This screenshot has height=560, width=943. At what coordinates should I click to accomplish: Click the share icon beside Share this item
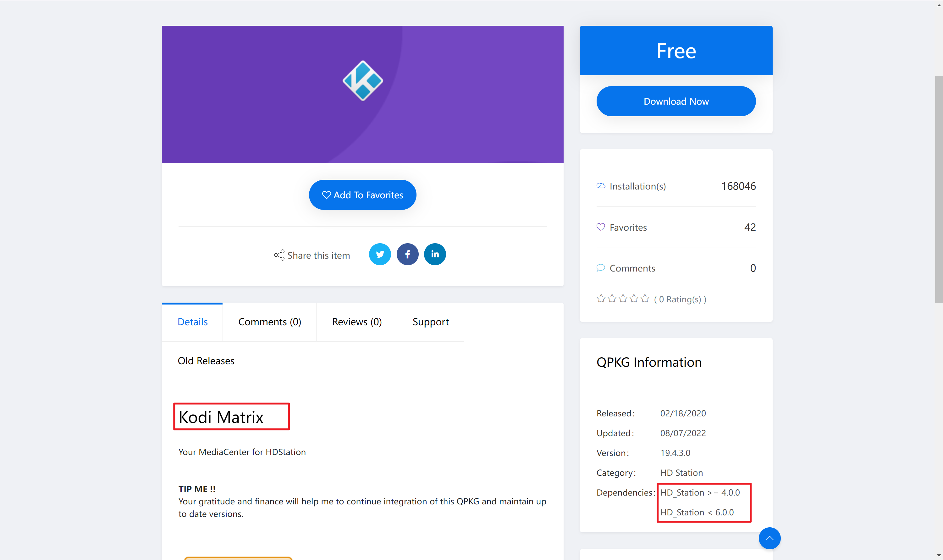tap(279, 255)
